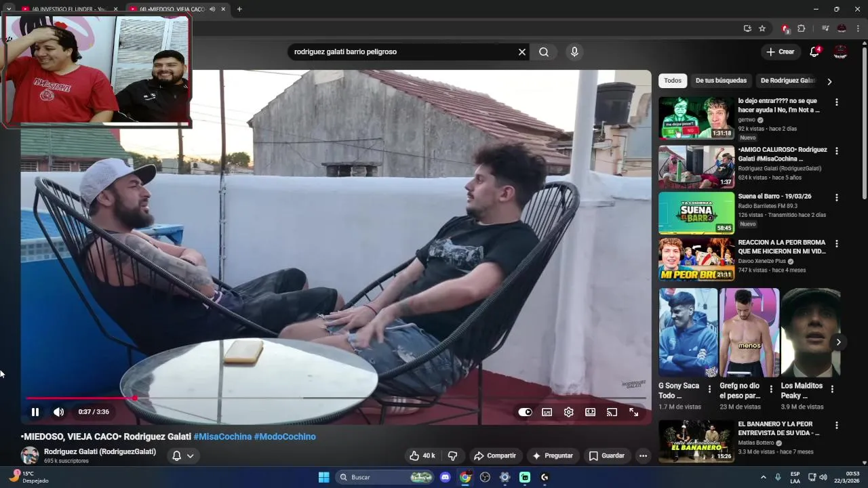The height and width of the screenshot is (488, 868).
Task: Mute the video volume speaker icon
Action: click(x=59, y=411)
